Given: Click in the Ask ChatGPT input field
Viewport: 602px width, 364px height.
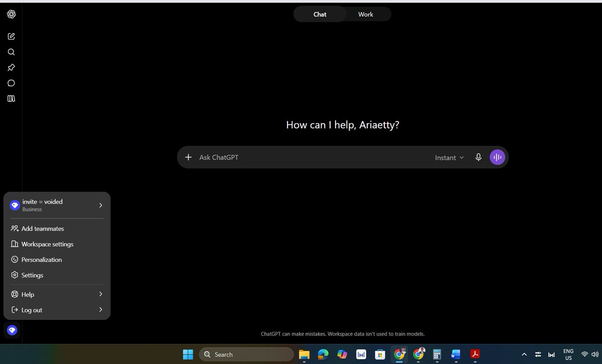Looking at the screenshot, I should click(x=314, y=157).
